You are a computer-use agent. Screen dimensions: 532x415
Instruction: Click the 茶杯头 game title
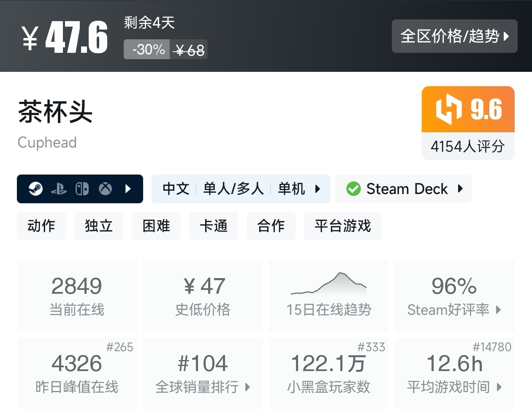[x=55, y=112]
